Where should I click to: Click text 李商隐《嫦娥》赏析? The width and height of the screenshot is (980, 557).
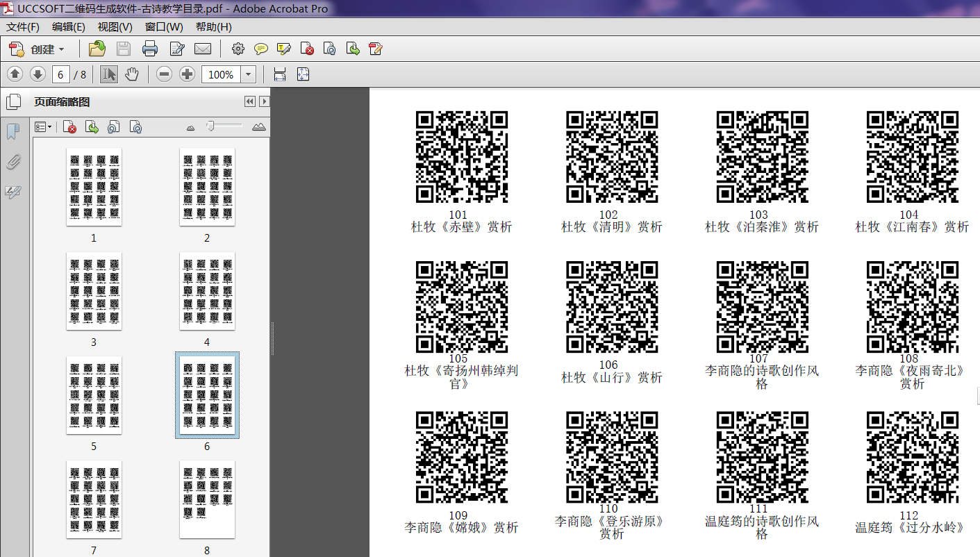(x=461, y=528)
